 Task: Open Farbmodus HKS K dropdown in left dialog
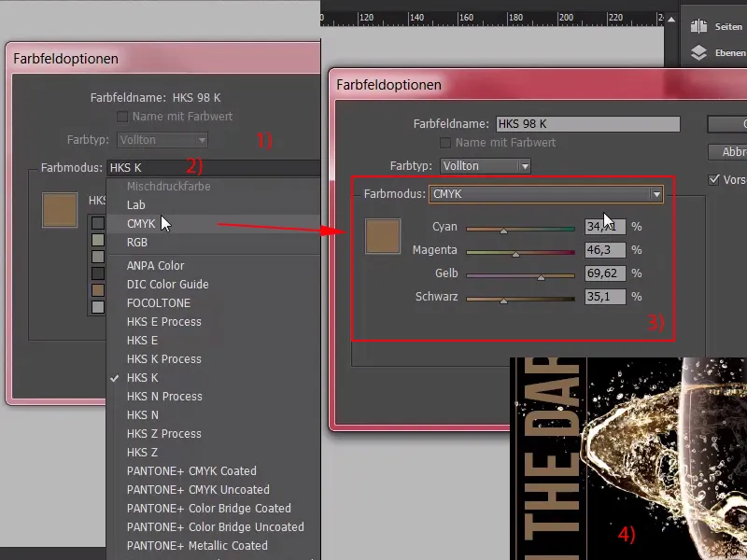pyautogui.click(x=214, y=168)
